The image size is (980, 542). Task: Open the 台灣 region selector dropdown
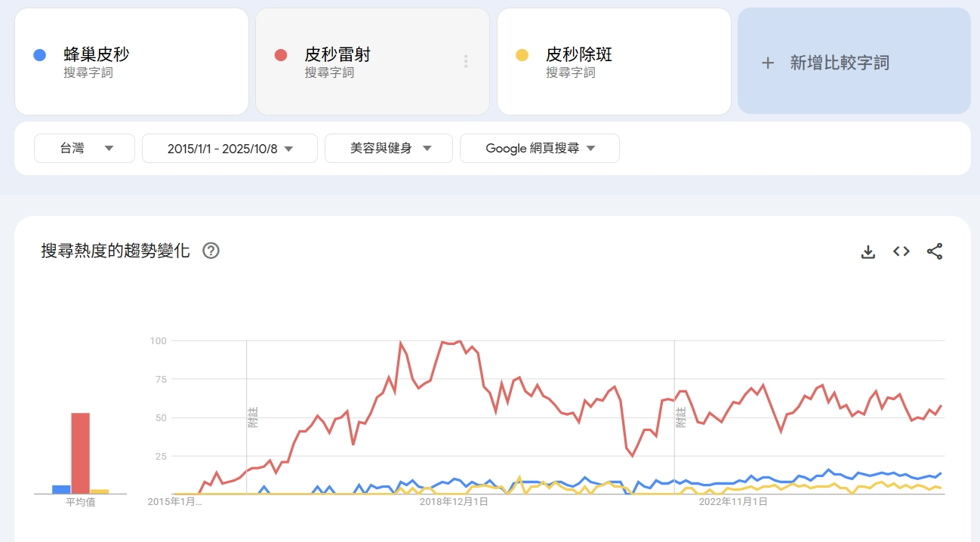coord(84,148)
